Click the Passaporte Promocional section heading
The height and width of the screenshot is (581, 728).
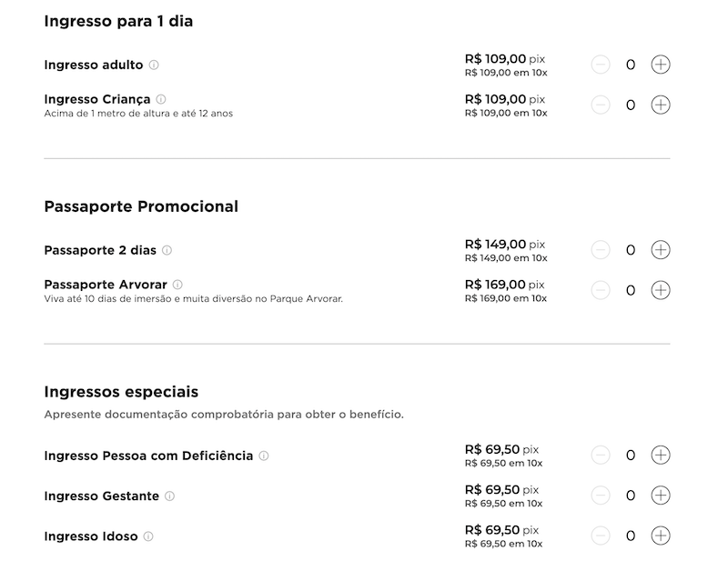click(x=141, y=206)
